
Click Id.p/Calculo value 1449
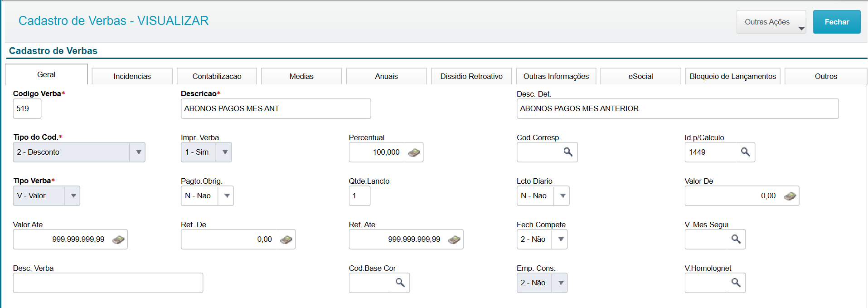697,152
